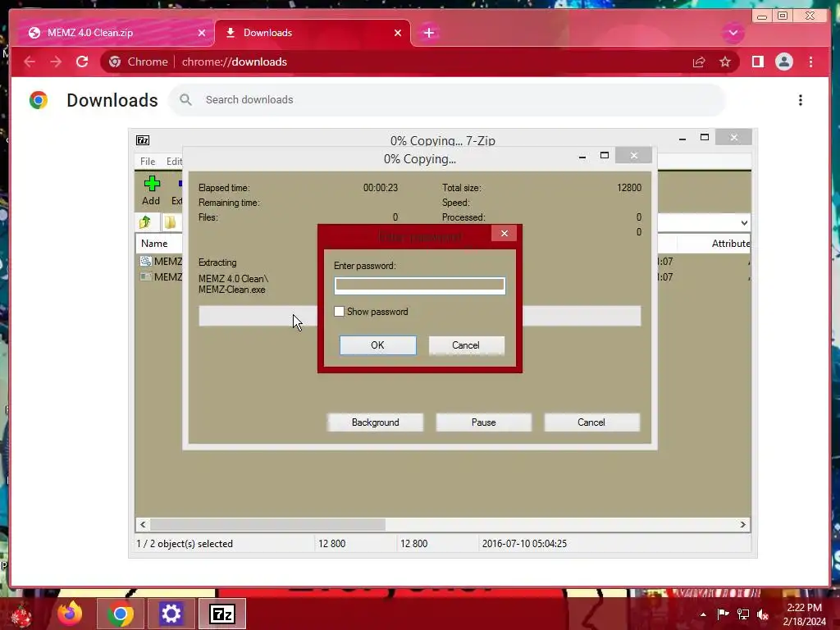Maximize the 0% Copying dialog
Viewport: 840px width, 630px height.
click(605, 155)
